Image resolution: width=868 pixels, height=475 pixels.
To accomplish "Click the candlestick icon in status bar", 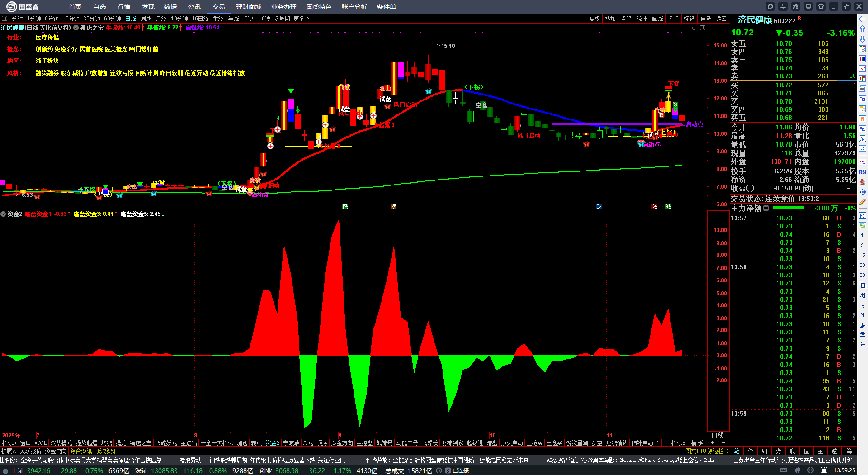I will (x=797, y=470).
